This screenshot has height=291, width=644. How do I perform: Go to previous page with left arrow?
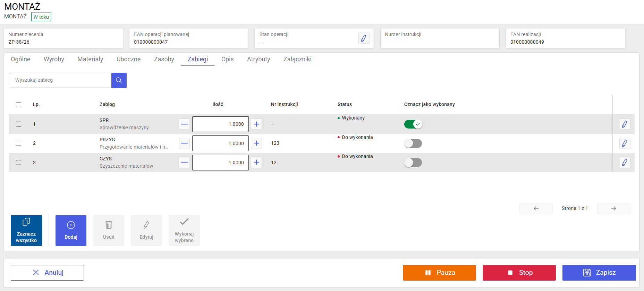[x=536, y=209]
